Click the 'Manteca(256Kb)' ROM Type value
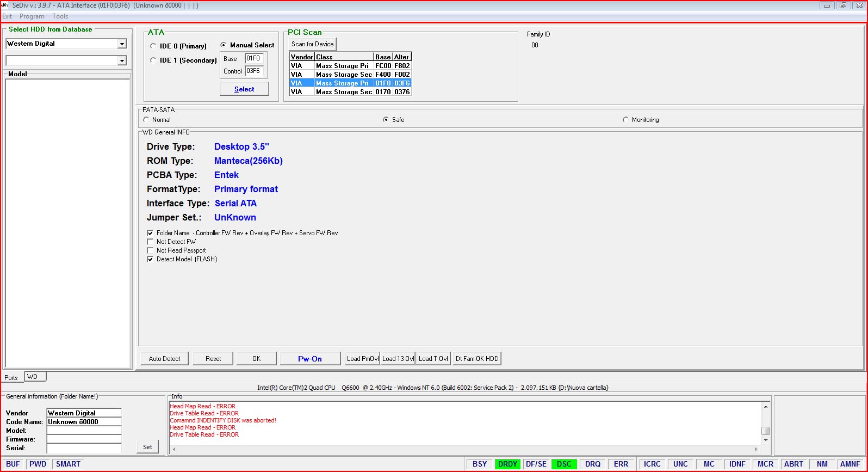868x472 pixels. [x=249, y=161]
